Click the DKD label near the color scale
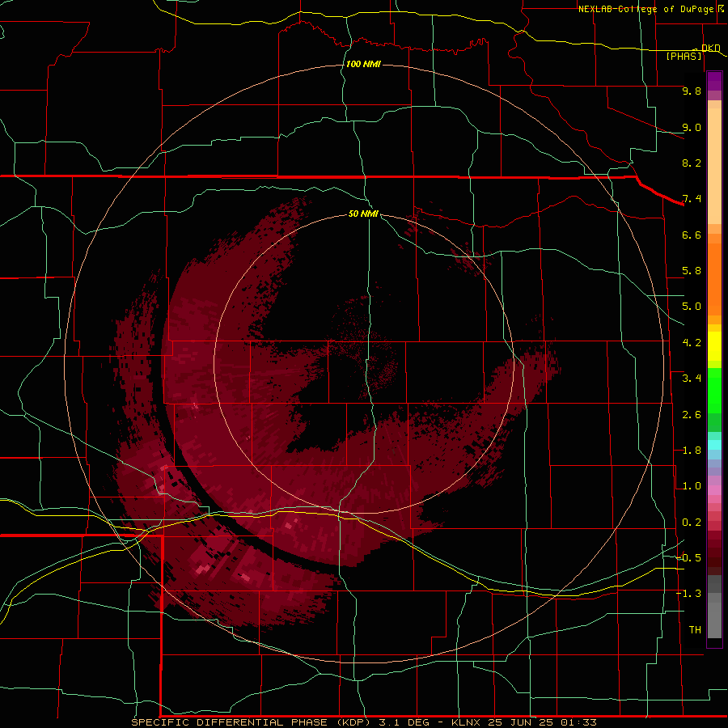Viewport: 728px width, 728px height. point(710,48)
